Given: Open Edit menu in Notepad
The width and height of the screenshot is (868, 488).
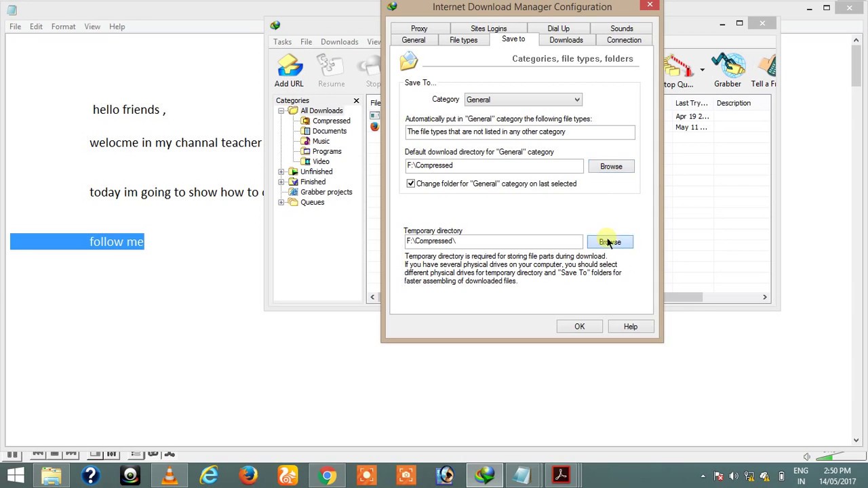Looking at the screenshot, I should [x=36, y=26].
